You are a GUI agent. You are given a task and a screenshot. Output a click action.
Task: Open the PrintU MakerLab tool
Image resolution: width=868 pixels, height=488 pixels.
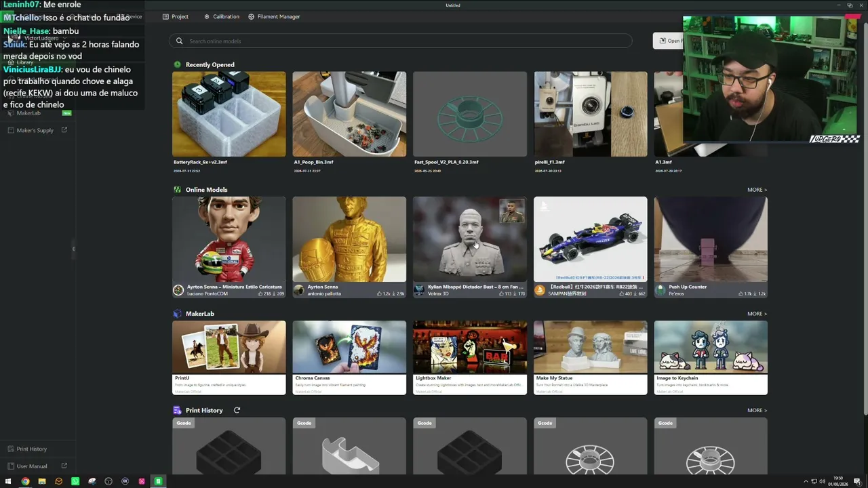tap(229, 358)
